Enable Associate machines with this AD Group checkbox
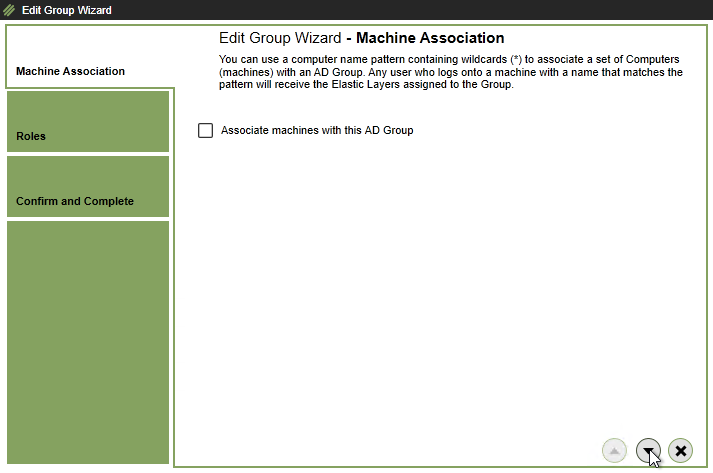 click(x=205, y=131)
